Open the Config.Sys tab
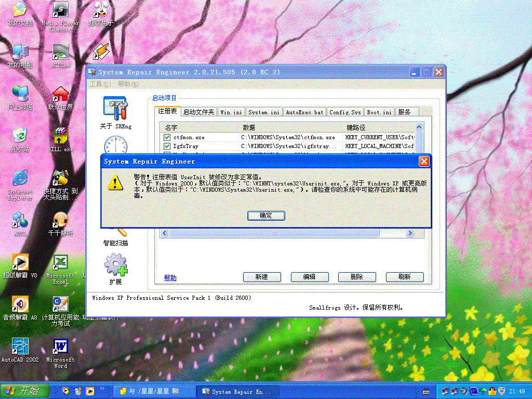532x399 pixels. pos(345,112)
